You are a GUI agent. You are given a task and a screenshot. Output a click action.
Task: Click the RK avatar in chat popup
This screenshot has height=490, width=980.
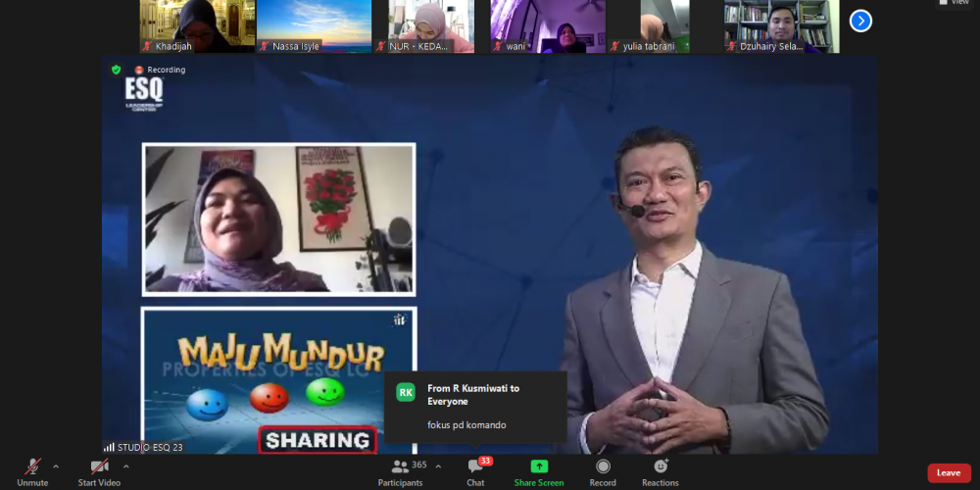tap(405, 392)
